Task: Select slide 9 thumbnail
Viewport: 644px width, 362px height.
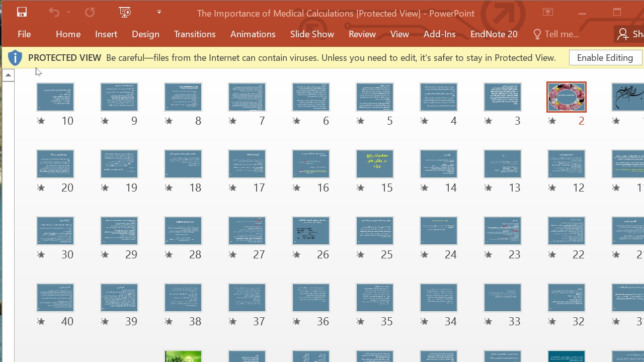Action: [119, 97]
